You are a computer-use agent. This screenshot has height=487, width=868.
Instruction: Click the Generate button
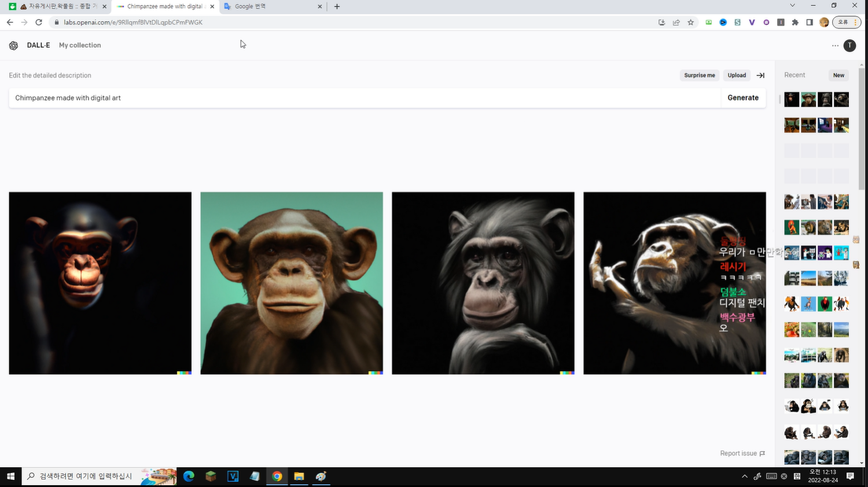[x=743, y=98]
